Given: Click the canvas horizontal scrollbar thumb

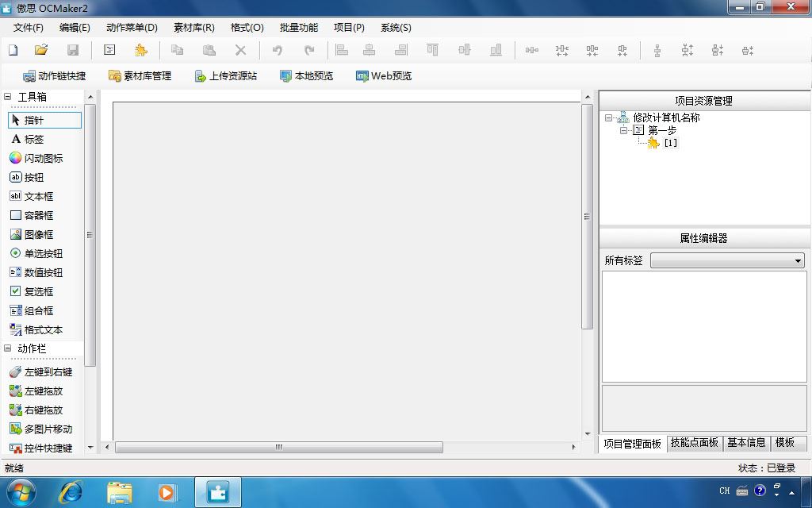Looking at the screenshot, I should pyautogui.click(x=278, y=447).
